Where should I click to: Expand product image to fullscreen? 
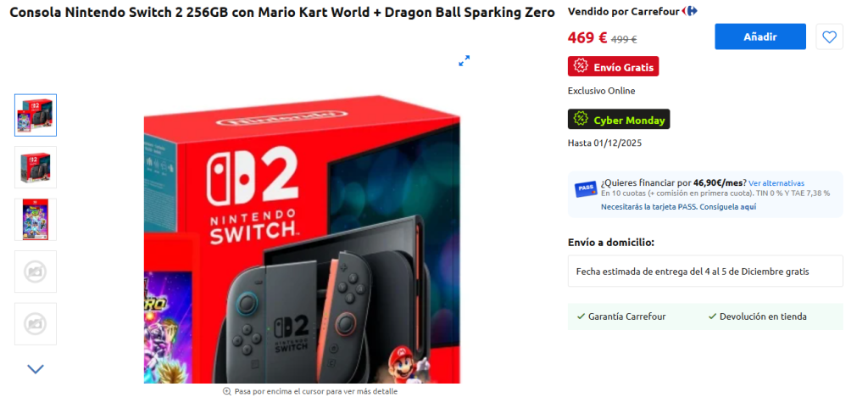[464, 61]
